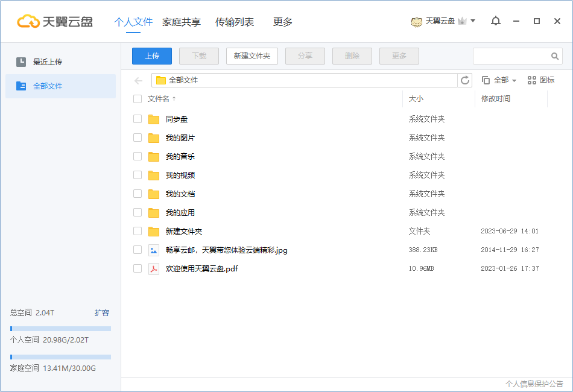Sort by 文件名 column header arrow

(x=174, y=99)
